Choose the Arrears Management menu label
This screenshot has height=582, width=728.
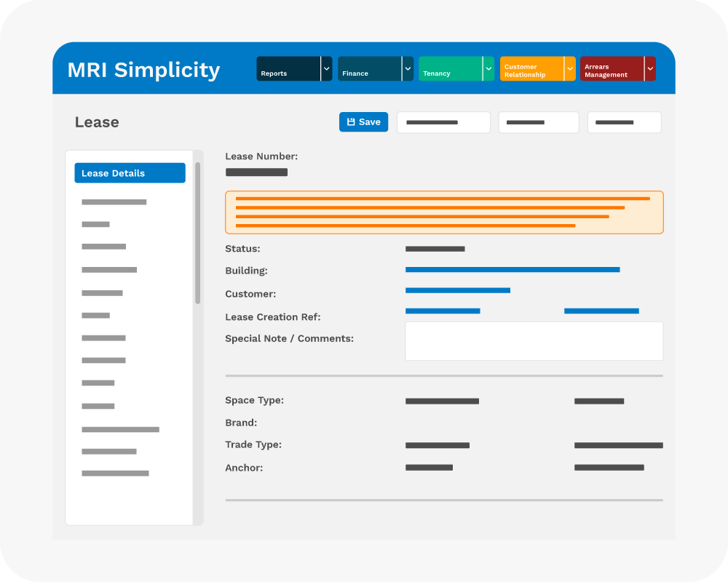pos(612,69)
